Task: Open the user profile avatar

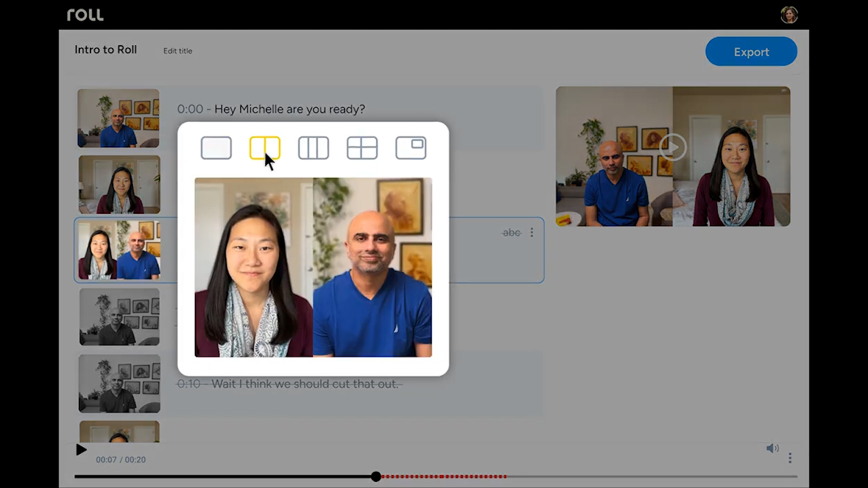Action: pos(789,15)
